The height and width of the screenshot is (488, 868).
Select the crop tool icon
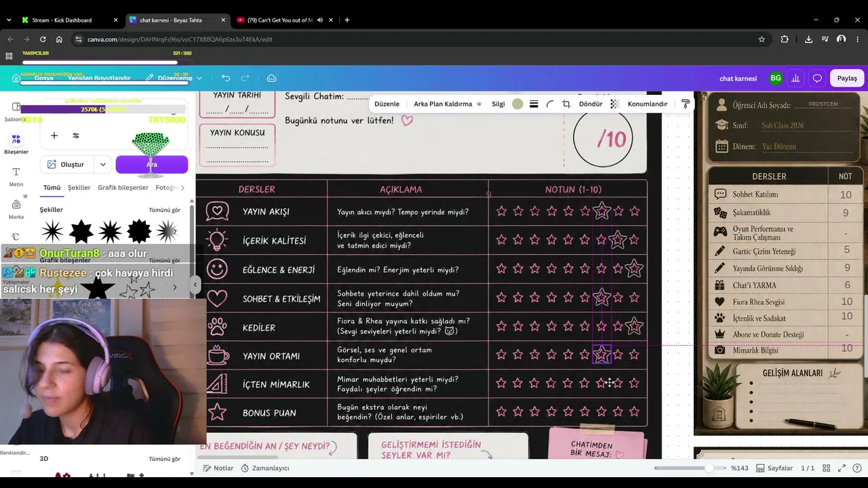point(566,104)
